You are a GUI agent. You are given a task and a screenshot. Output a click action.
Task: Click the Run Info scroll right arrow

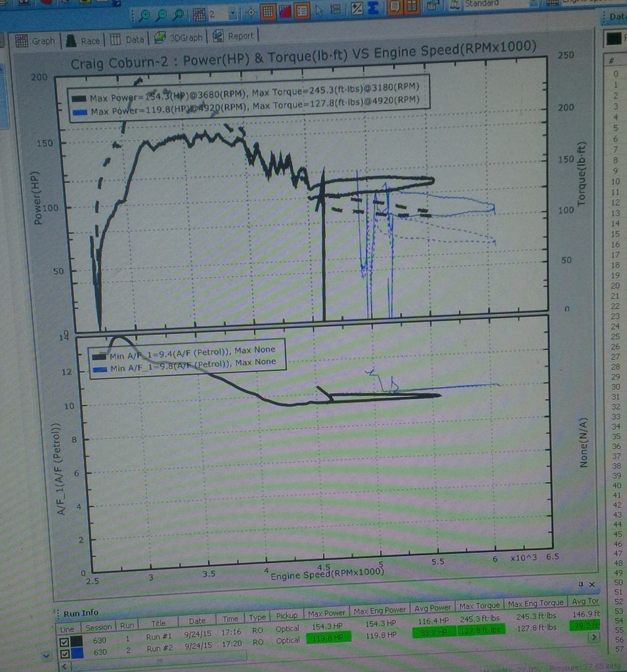tap(594, 637)
